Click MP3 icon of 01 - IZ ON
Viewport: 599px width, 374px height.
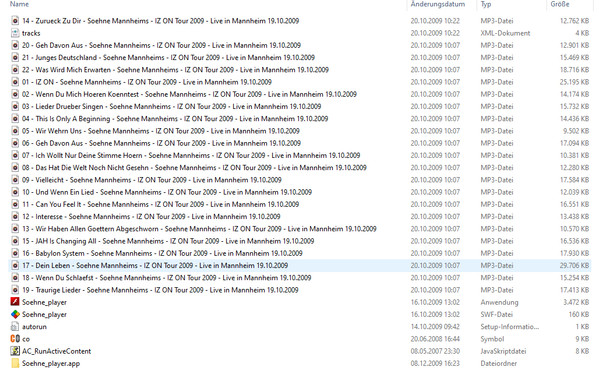15,82
